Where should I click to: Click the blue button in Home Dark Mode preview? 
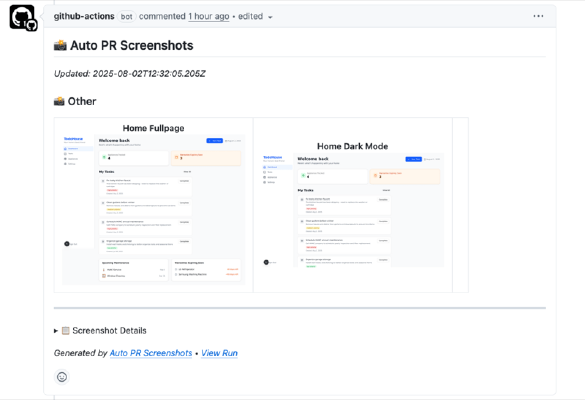tap(413, 159)
